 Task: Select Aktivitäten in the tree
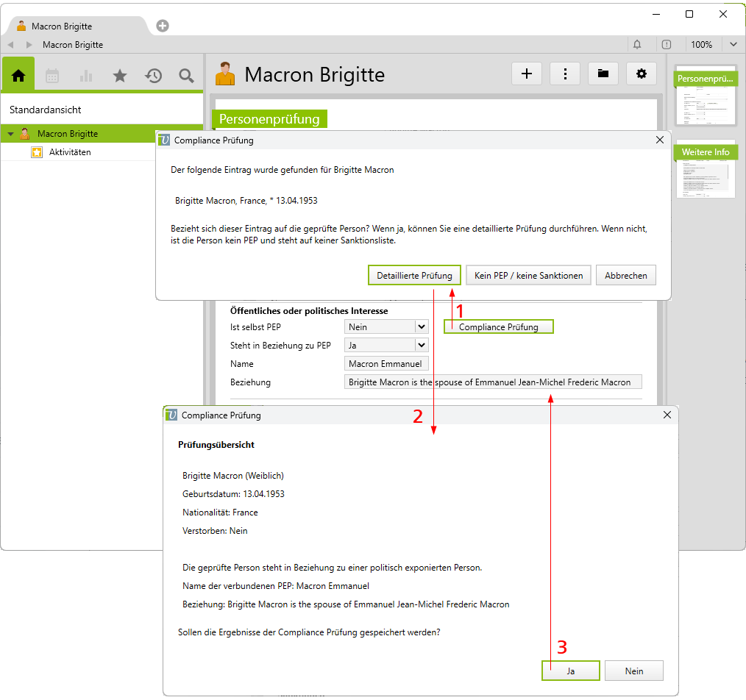(x=70, y=152)
